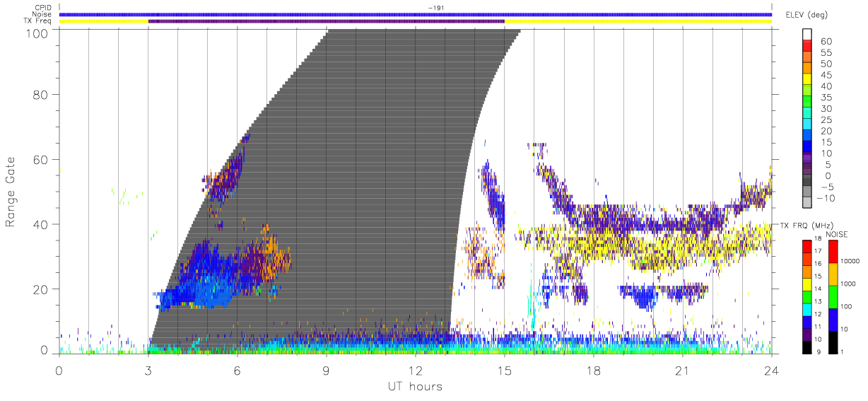Image resolution: width=868 pixels, height=401 pixels.
Task: Select the yellow 40–45 ELEV colorbar segment
Action: tap(806, 79)
